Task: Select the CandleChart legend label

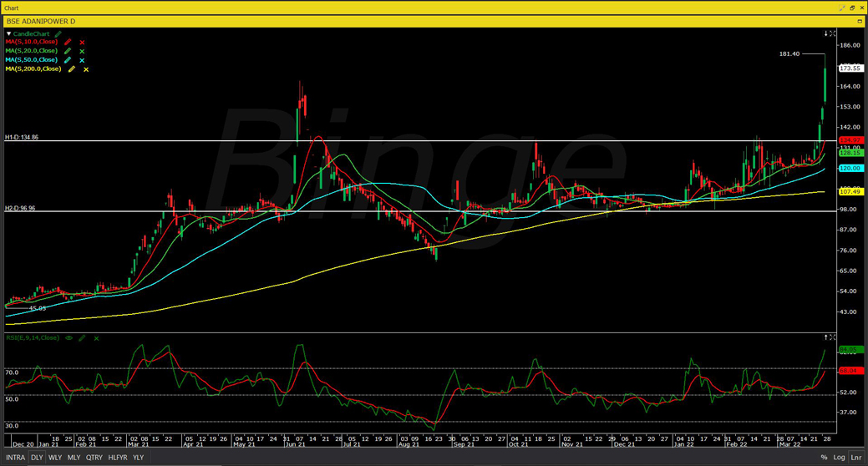Action: point(32,33)
